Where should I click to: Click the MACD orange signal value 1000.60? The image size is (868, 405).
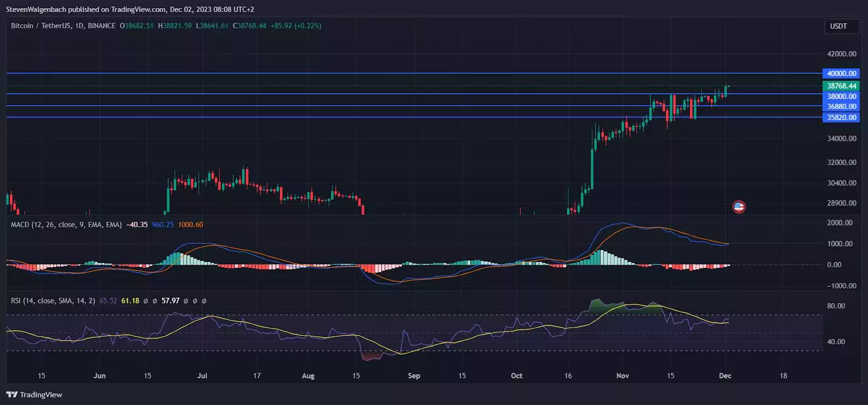coord(190,224)
